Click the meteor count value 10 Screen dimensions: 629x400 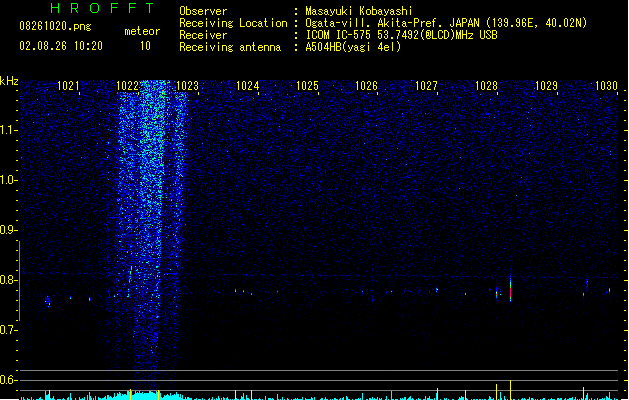[x=145, y=46]
